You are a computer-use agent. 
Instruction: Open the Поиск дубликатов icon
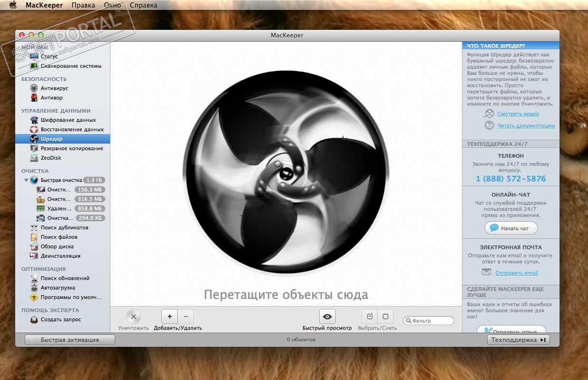(34, 227)
